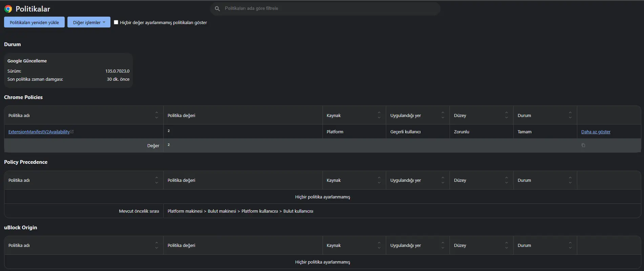Click the 'Sürüm:' label
644x271 pixels.
pos(14,71)
